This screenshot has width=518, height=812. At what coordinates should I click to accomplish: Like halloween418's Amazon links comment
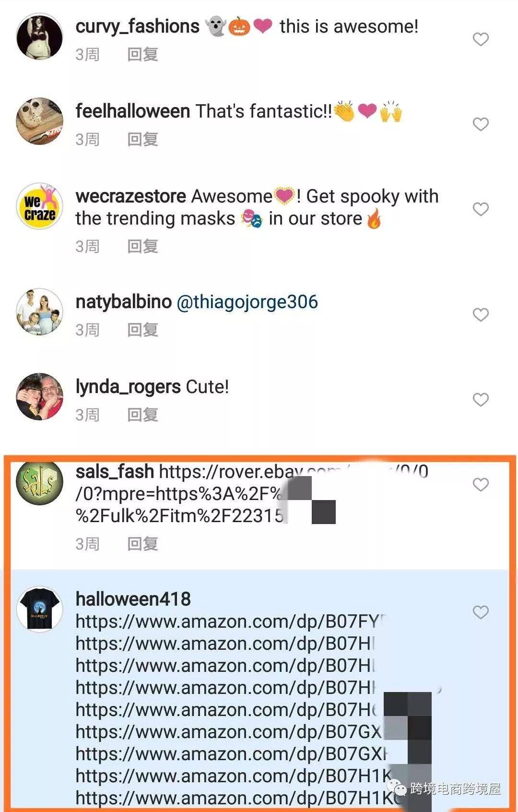pyautogui.click(x=481, y=612)
